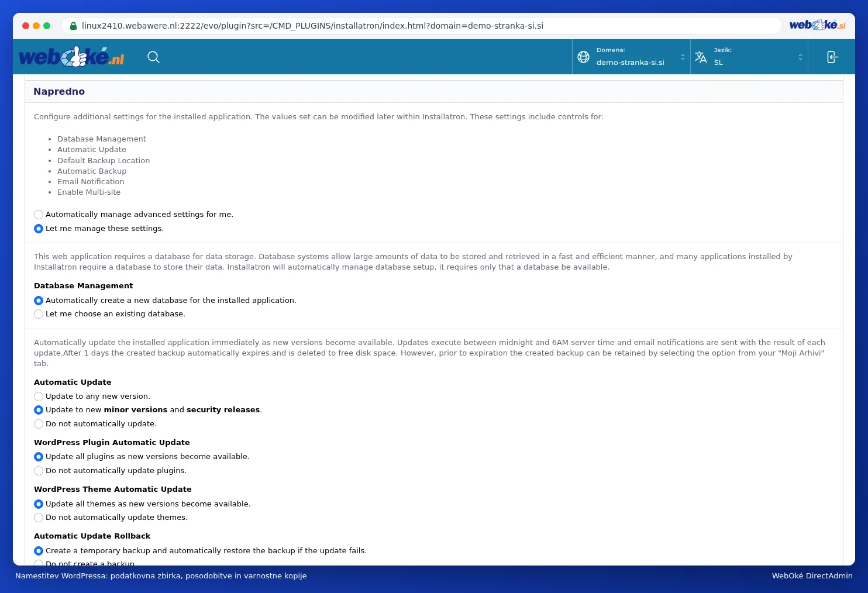Click Automatic Update Rollback heading
This screenshot has width=868, height=593.
(92, 536)
